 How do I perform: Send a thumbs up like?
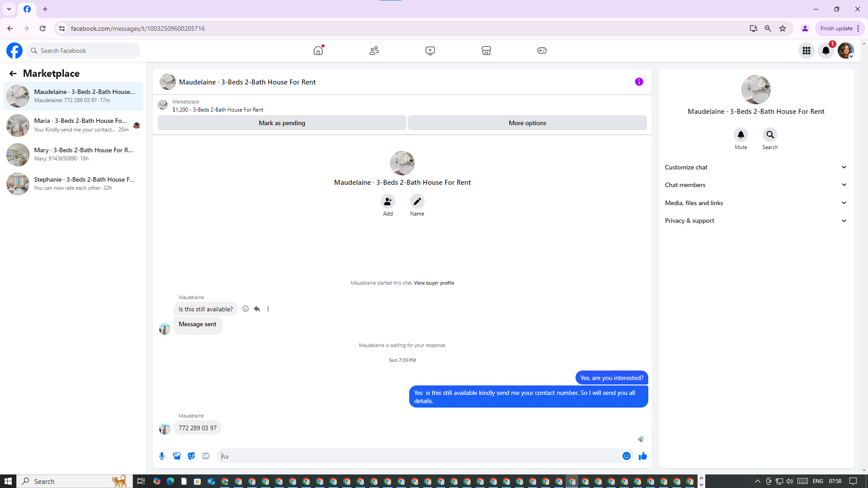(642, 456)
